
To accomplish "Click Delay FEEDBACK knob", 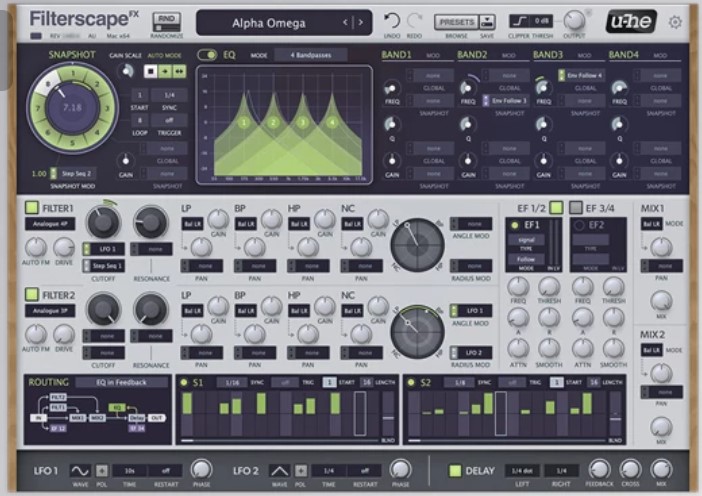I will tap(599, 469).
